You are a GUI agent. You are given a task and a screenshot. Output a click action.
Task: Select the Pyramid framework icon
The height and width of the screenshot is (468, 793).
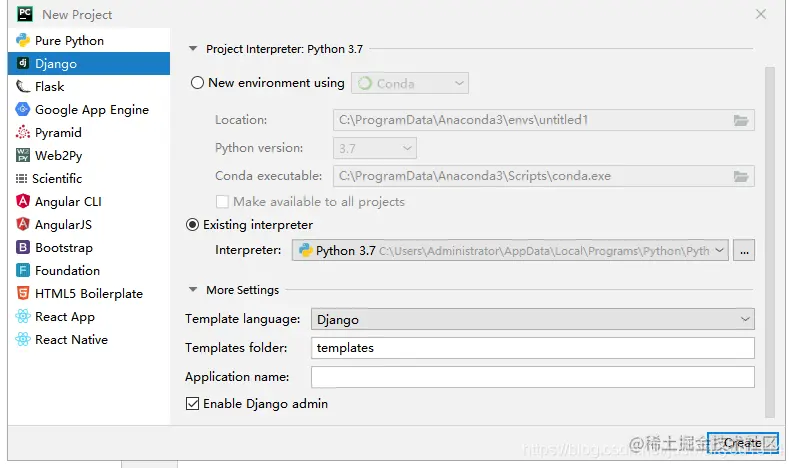pyautogui.click(x=23, y=133)
